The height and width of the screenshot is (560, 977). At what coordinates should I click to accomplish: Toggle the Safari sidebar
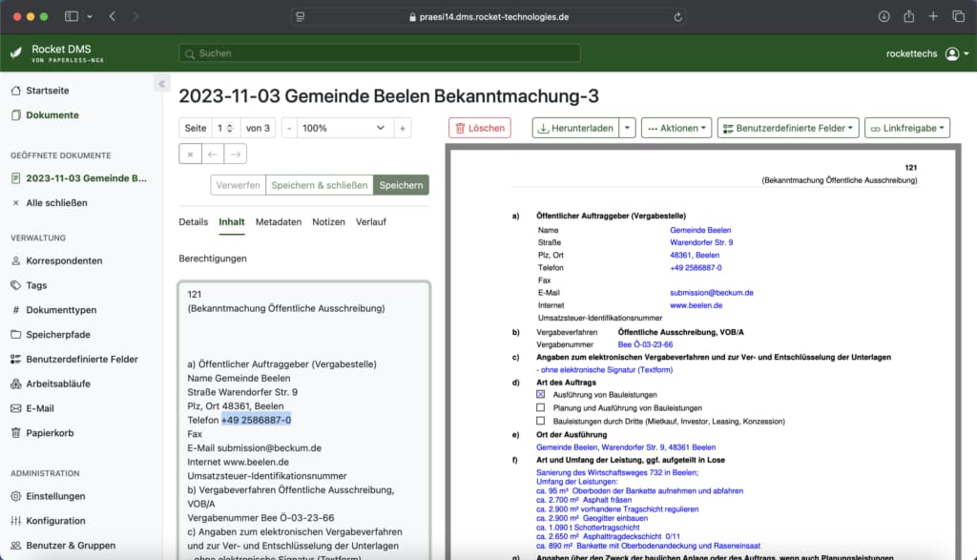72,17
